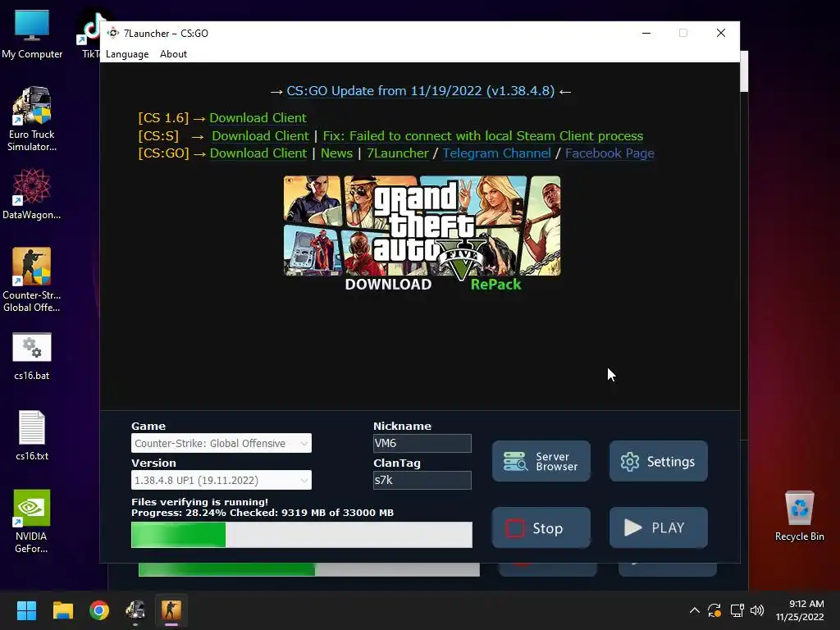Click CS 1.6 Download Client link

[x=258, y=118]
